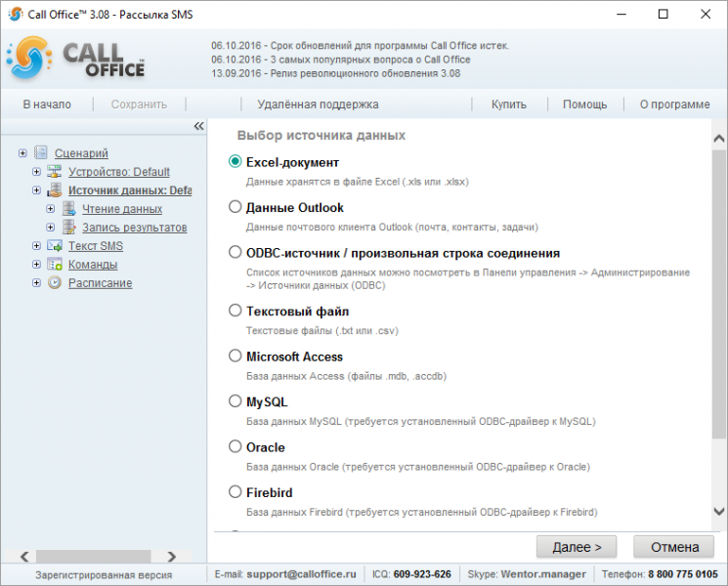Click the Сохранить menu item

coord(139,105)
